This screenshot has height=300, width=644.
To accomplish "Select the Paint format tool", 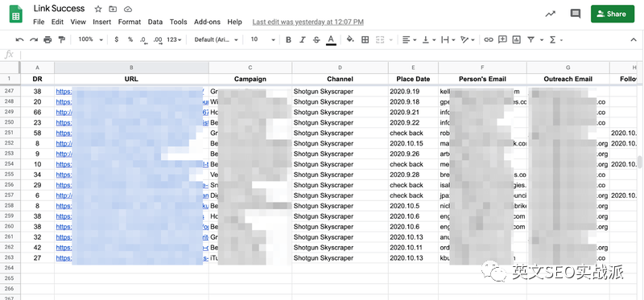I will (x=62, y=39).
